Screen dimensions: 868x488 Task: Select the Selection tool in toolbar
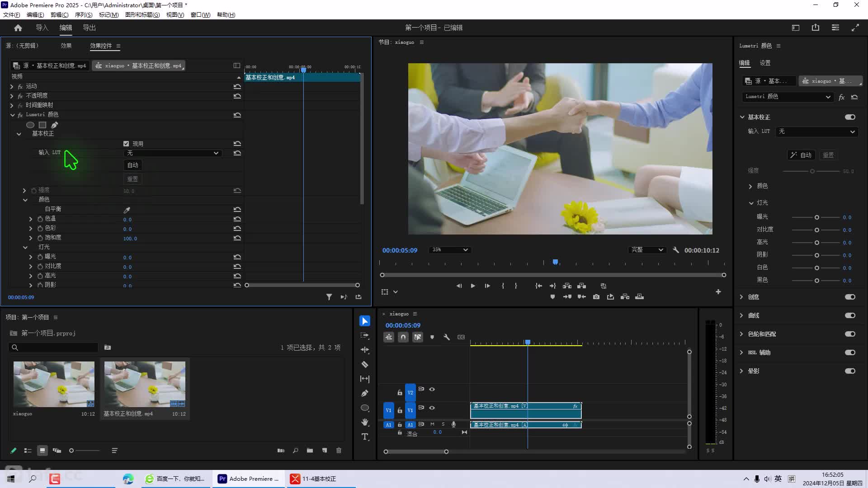click(x=365, y=321)
